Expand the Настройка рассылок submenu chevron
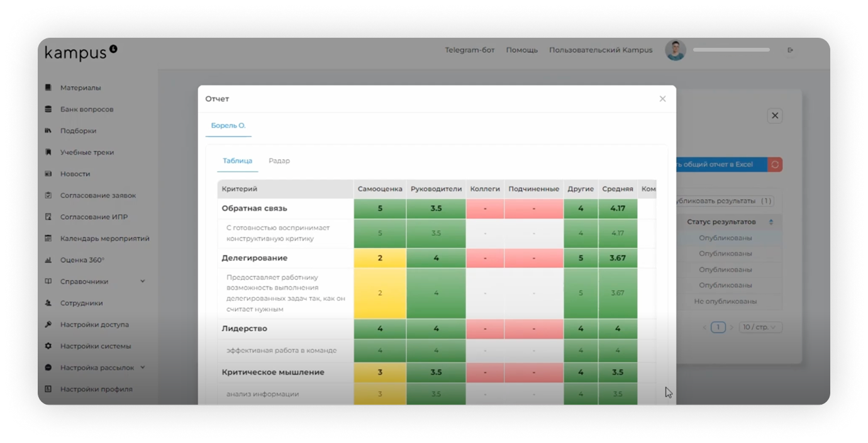Screen dimensions: 868x443 (143, 367)
